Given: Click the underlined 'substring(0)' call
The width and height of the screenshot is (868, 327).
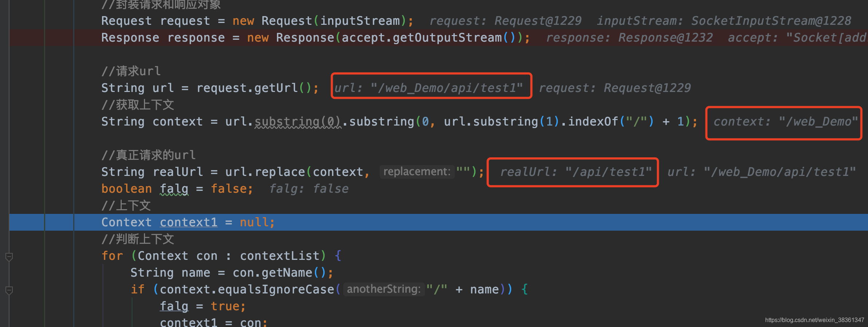Looking at the screenshot, I should 298,122.
